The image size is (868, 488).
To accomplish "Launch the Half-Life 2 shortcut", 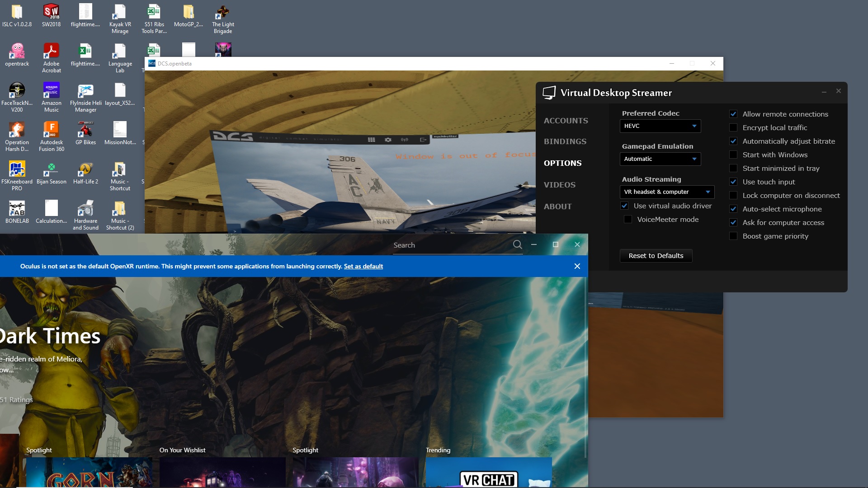I will tap(85, 173).
